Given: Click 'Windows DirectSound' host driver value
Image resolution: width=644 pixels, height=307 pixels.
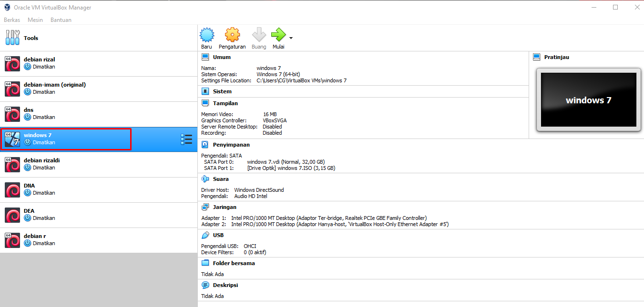Looking at the screenshot, I should (259, 190).
